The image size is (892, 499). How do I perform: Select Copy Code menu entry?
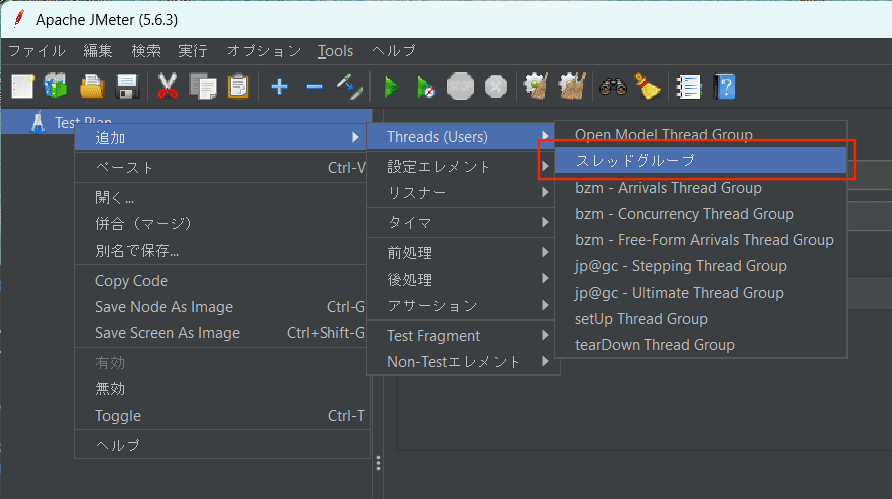coord(221,281)
